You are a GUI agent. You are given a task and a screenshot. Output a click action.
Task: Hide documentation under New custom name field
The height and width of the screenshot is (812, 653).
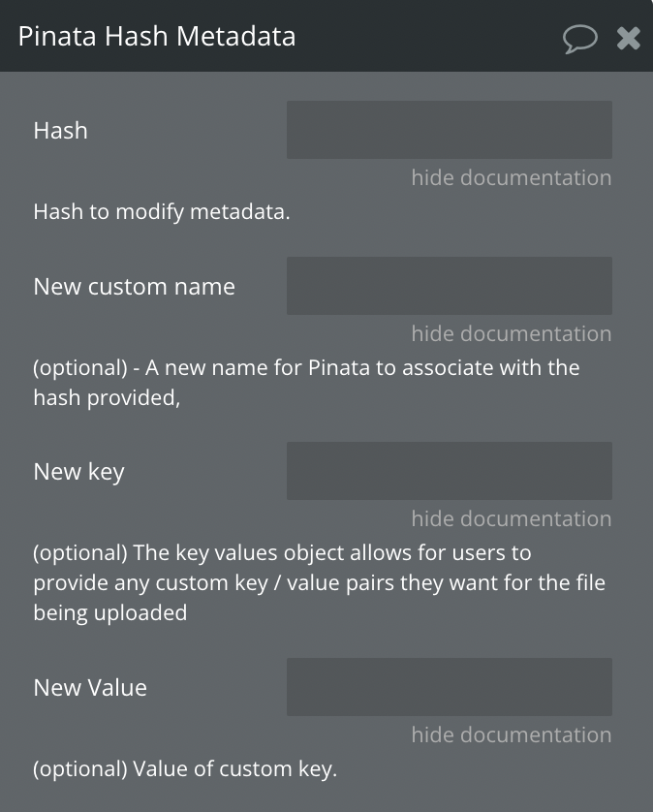pos(512,333)
